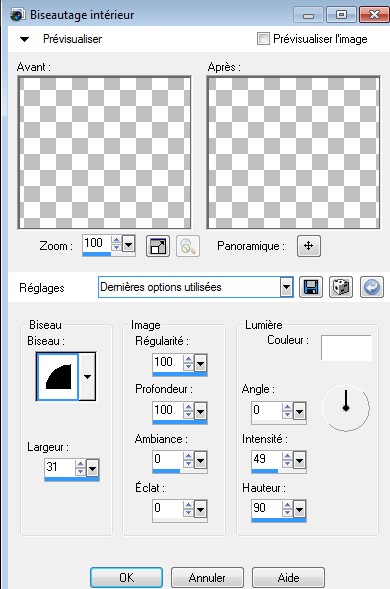Viewport: 390px width, 589px height.
Task: Click the Annuler button
Action: tap(207, 577)
